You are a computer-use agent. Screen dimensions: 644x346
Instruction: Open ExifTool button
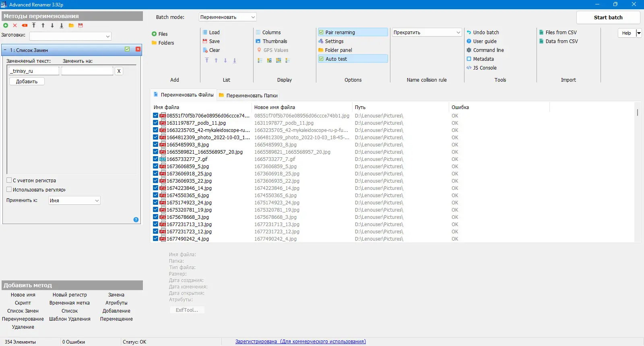tap(187, 310)
